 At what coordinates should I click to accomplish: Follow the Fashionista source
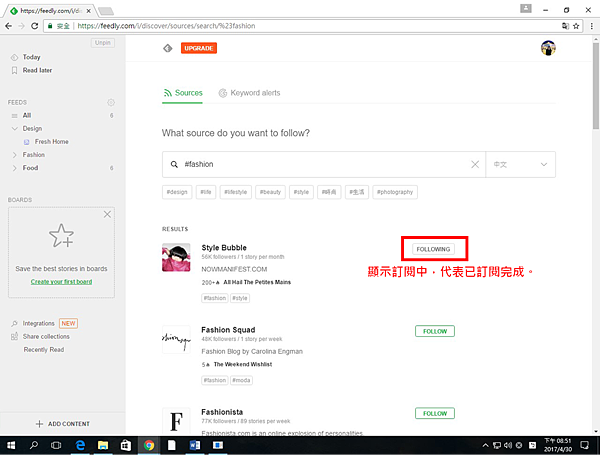coord(435,414)
